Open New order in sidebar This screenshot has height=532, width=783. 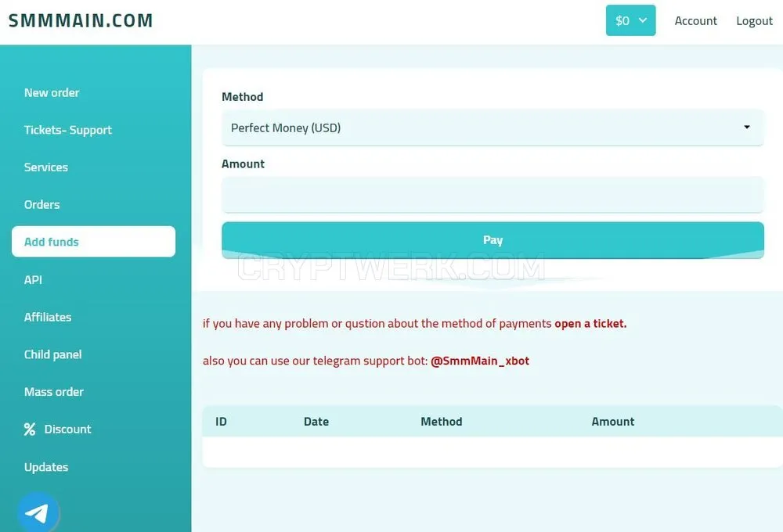point(52,93)
